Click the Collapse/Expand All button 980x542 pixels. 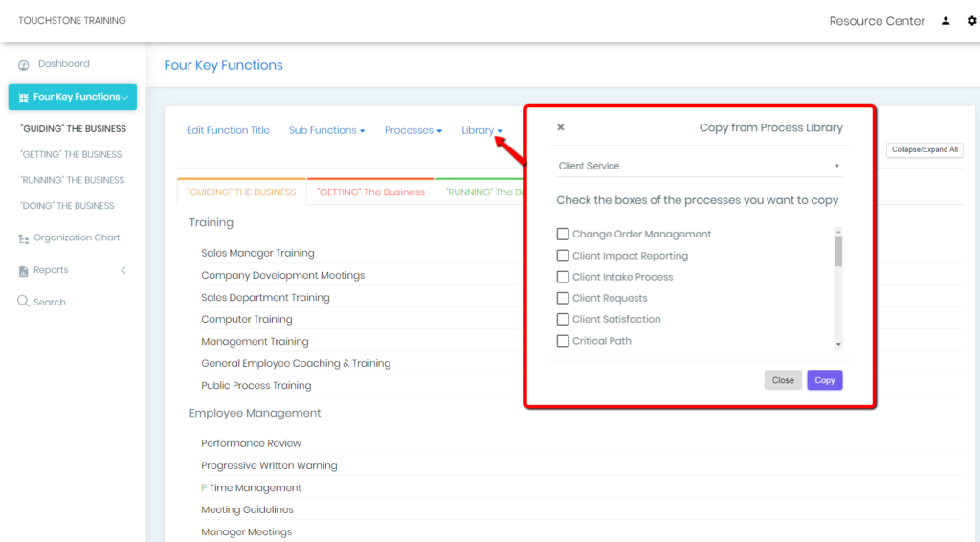point(924,149)
